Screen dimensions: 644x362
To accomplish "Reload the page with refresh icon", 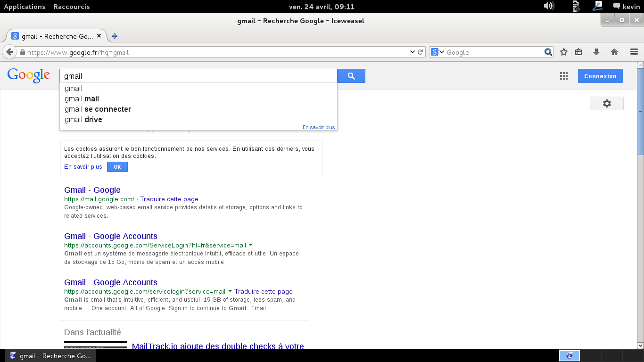I will pos(421,52).
